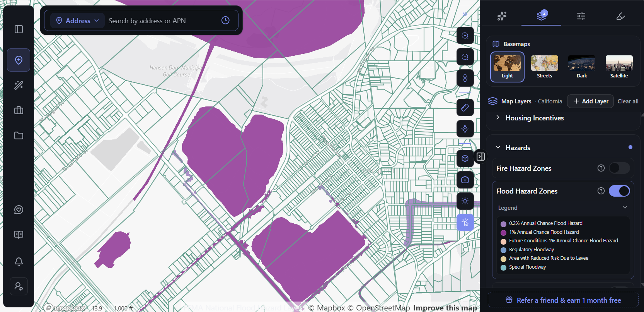Select the Streets basemap thumbnail

(x=544, y=67)
